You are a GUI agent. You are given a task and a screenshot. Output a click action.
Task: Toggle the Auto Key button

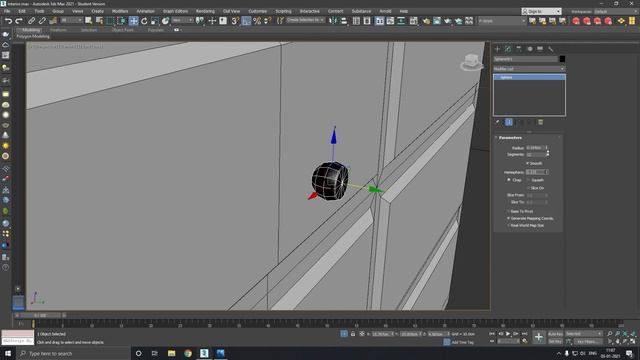555,334
